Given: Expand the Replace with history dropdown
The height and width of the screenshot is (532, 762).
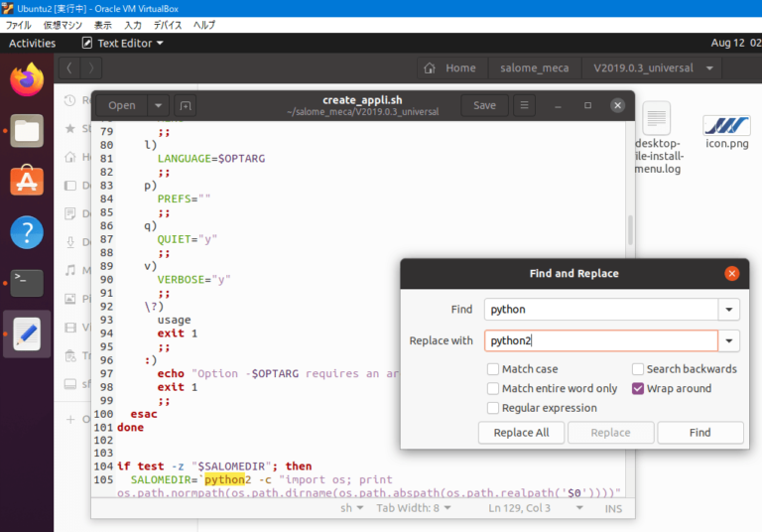Looking at the screenshot, I should point(730,340).
